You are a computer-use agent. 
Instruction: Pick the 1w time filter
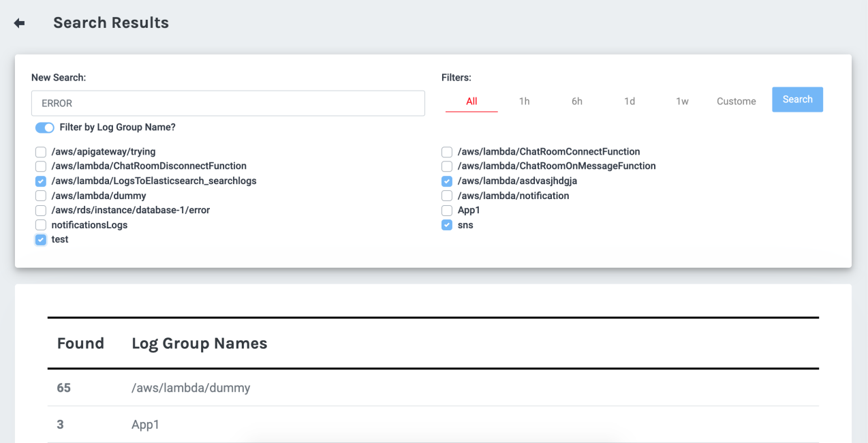point(682,102)
